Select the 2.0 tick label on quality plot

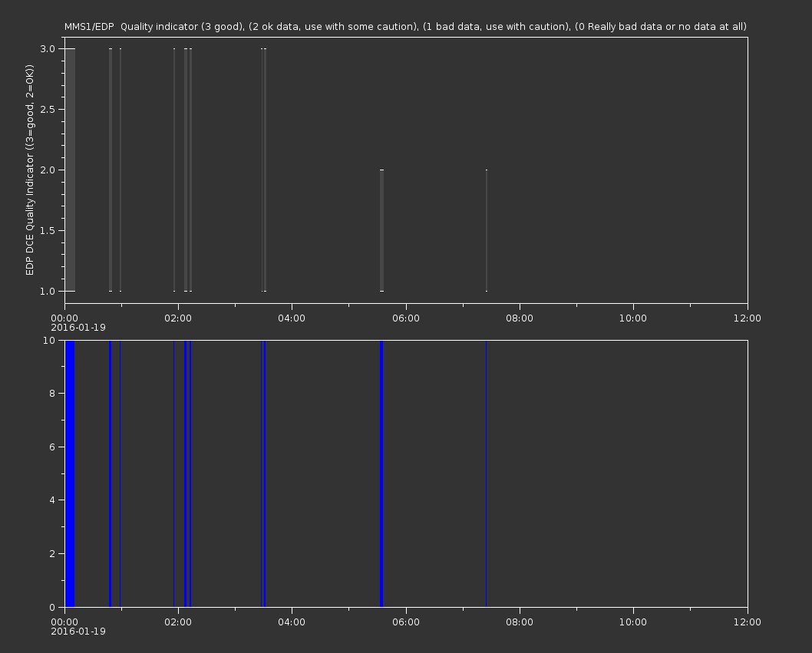tap(48, 170)
